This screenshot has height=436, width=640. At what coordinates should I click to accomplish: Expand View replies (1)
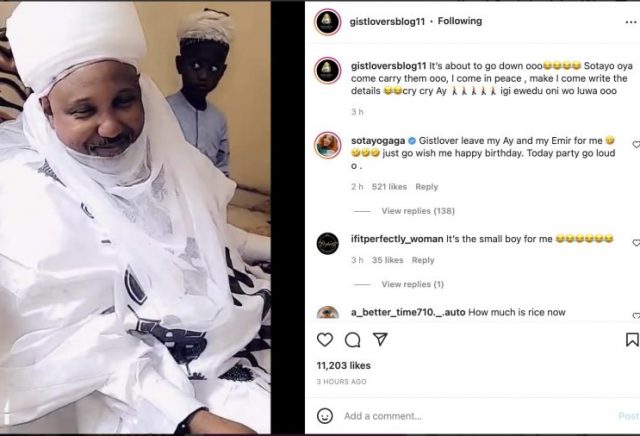click(412, 284)
